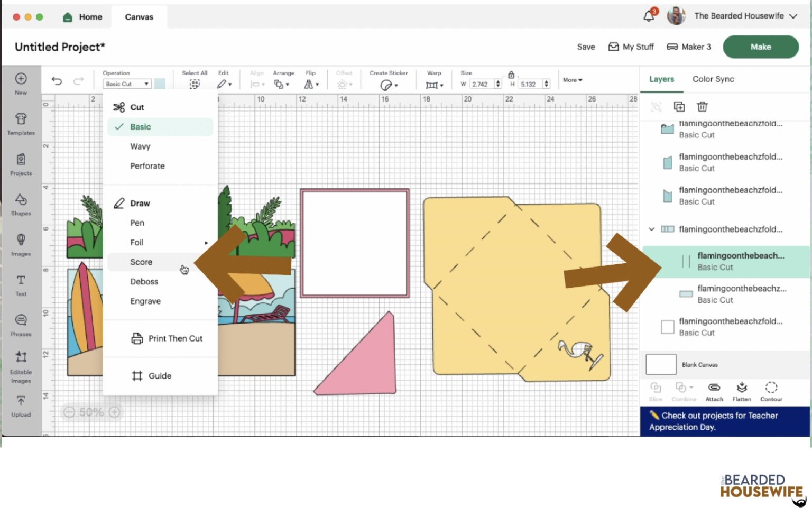This screenshot has width=812, height=516.
Task: Open the Templates panel
Action: coord(21,124)
